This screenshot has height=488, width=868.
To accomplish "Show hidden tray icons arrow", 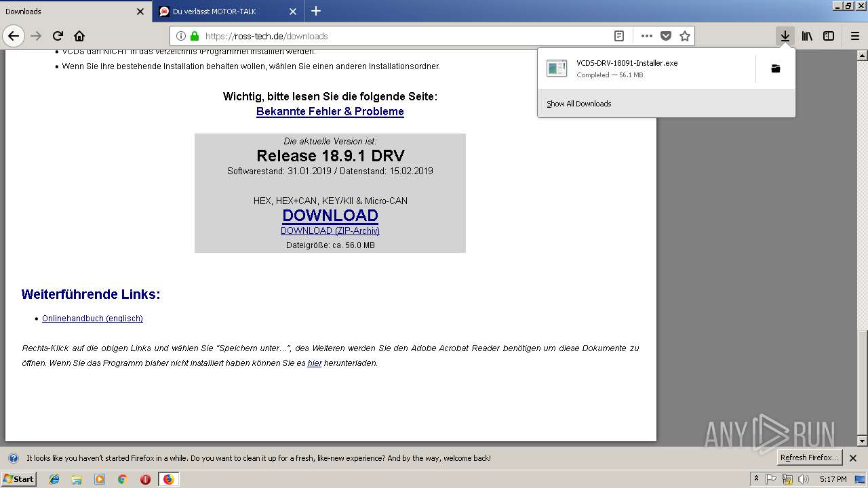I will 756,479.
